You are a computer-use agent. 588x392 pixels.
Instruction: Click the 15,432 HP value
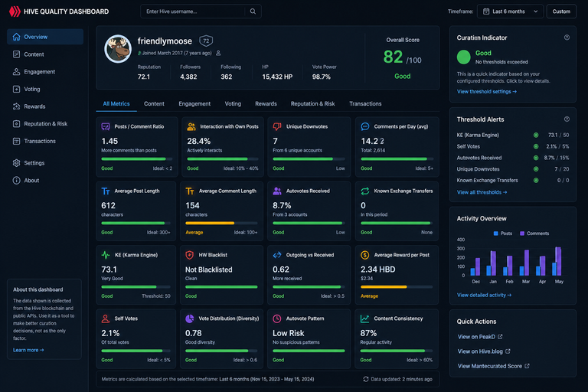(277, 77)
